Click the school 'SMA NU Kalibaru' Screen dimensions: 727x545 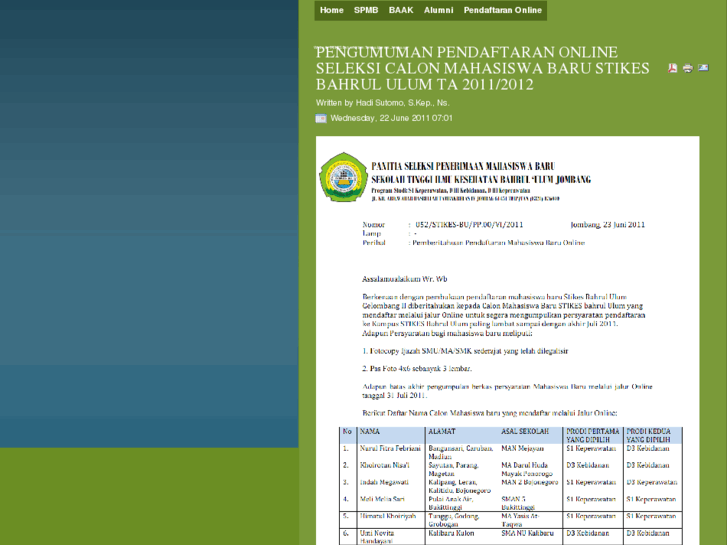point(528,533)
